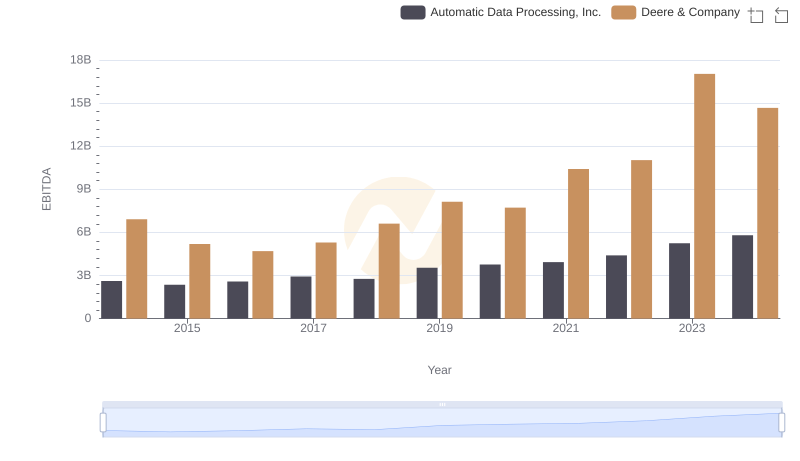Viewport: 800px width, 461px height.
Task: Click the 6B y-axis label
Action: [x=84, y=232]
